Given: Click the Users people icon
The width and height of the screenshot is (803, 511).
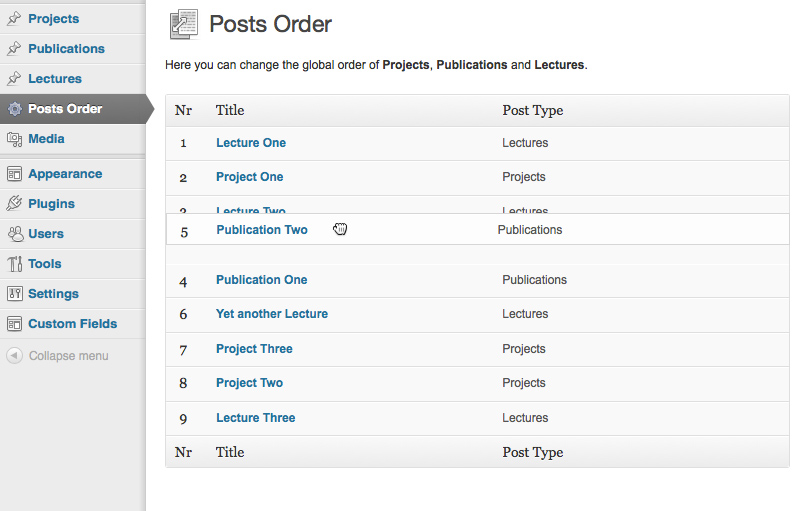Looking at the screenshot, I should pos(15,233).
